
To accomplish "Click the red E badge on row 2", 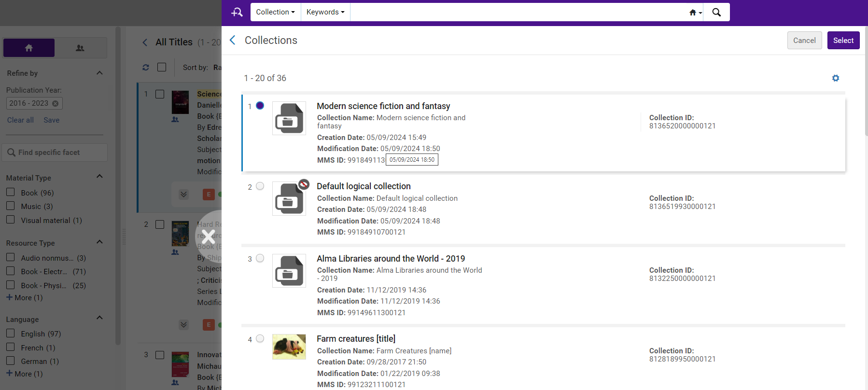I will tap(209, 325).
